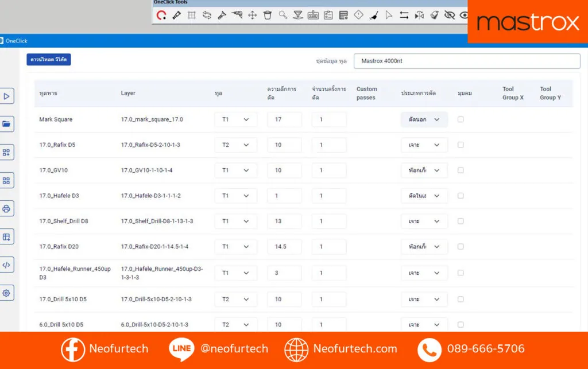Open the code brackets icon in sidebar
The height and width of the screenshot is (369, 588).
click(6, 265)
